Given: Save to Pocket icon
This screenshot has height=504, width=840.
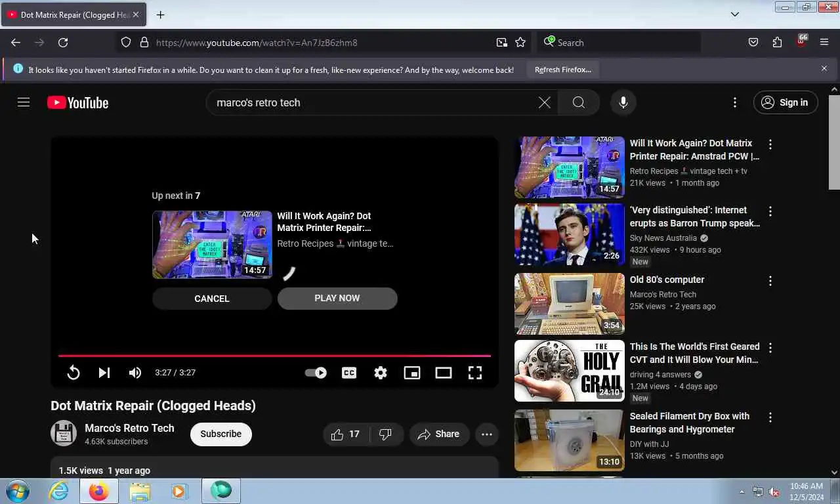Looking at the screenshot, I should [x=753, y=43].
